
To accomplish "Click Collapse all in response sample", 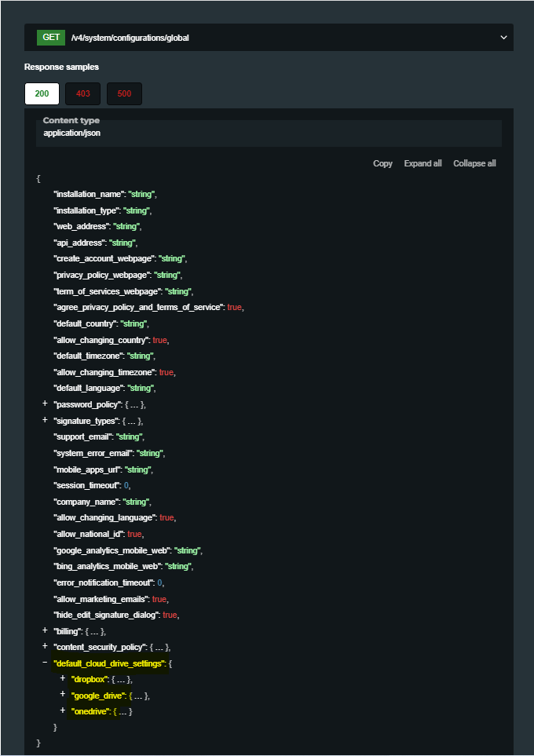I will 474,163.
